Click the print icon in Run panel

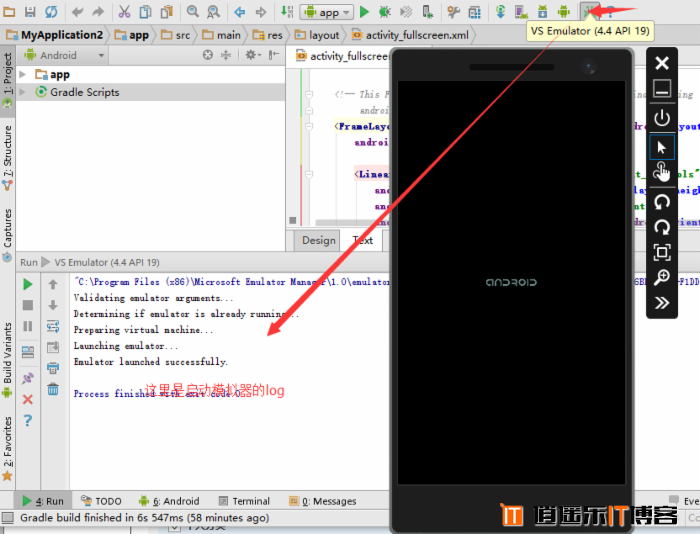53,367
